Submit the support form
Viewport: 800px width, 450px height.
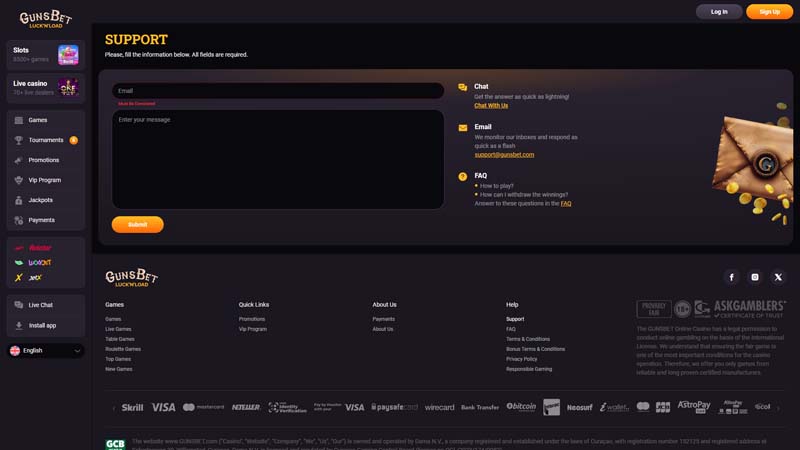coord(138,224)
